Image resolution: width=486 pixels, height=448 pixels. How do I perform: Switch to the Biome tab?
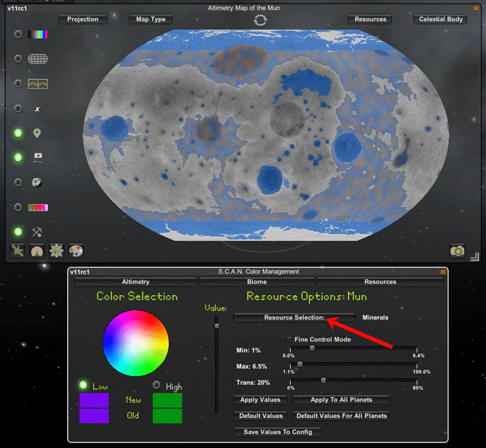tap(257, 282)
